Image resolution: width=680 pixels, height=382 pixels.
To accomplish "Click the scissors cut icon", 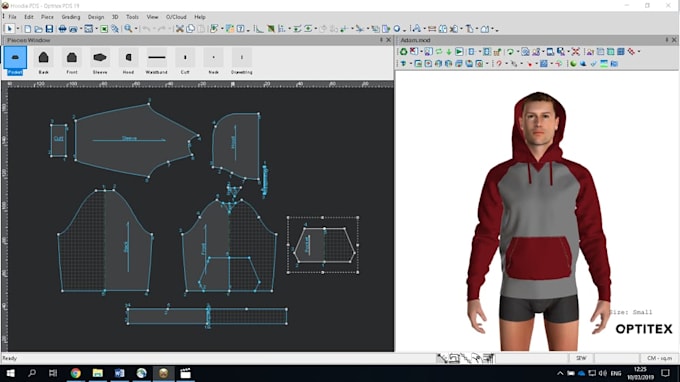I will click(x=180, y=29).
